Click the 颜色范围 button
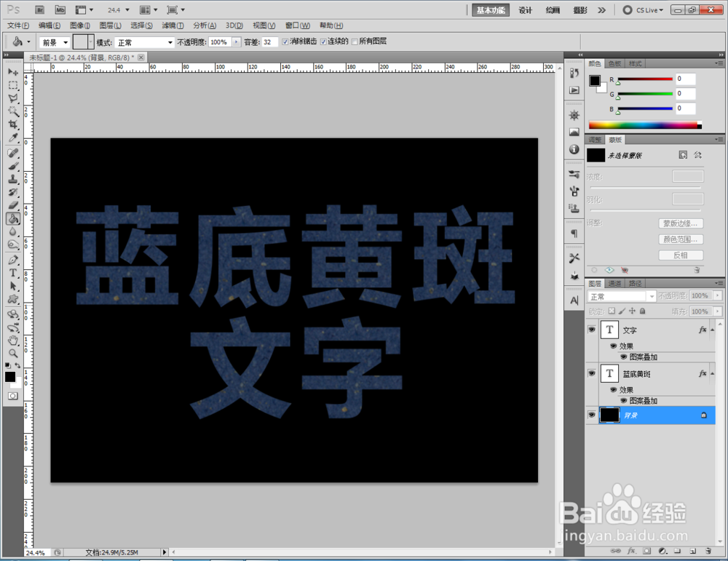Viewport: 728px width, 561px height. [681, 239]
